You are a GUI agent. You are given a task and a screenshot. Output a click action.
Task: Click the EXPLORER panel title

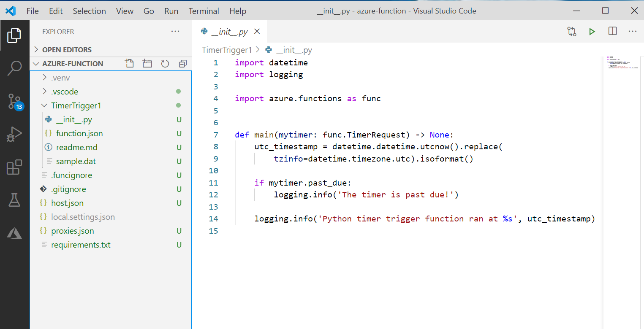tap(58, 32)
